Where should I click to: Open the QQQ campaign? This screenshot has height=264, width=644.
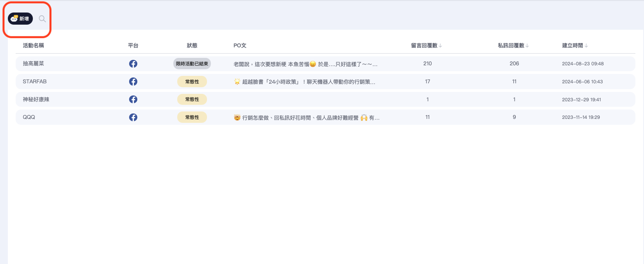tap(29, 117)
